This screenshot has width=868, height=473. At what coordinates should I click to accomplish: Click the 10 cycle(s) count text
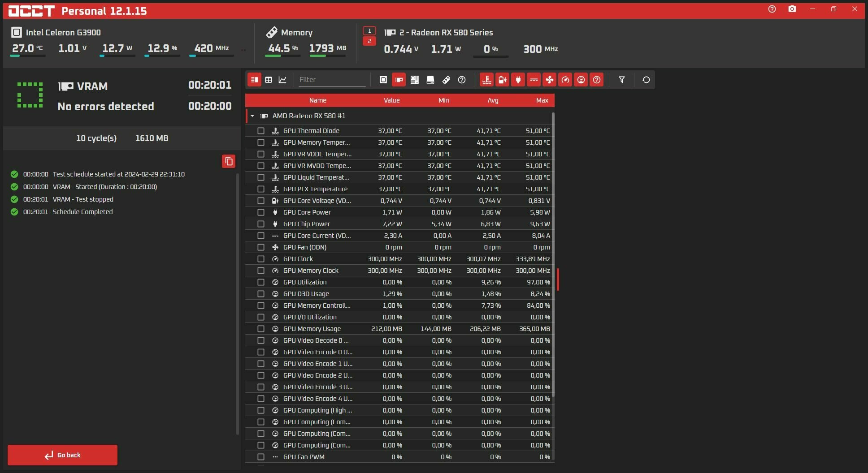point(96,138)
